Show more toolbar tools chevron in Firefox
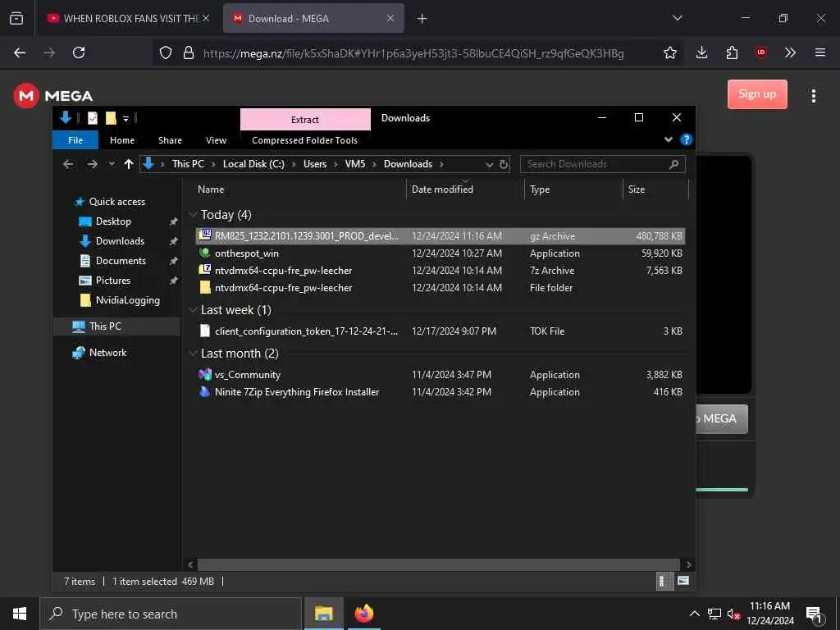The width and height of the screenshot is (840, 630). click(790, 52)
